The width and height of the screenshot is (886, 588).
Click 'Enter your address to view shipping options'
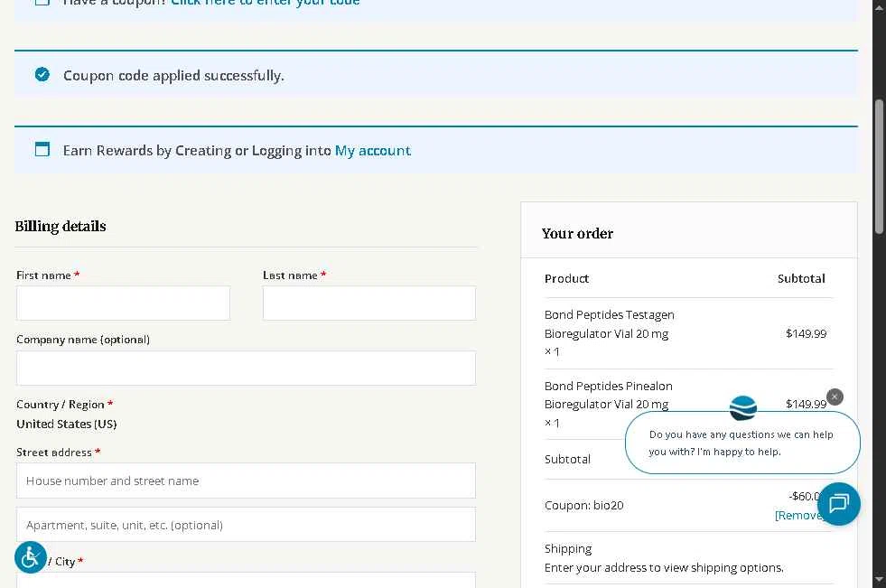click(664, 567)
